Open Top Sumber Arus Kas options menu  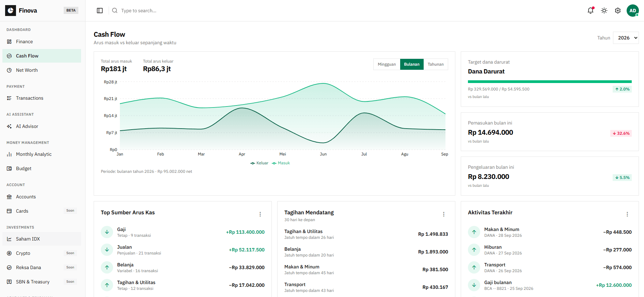point(260,214)
